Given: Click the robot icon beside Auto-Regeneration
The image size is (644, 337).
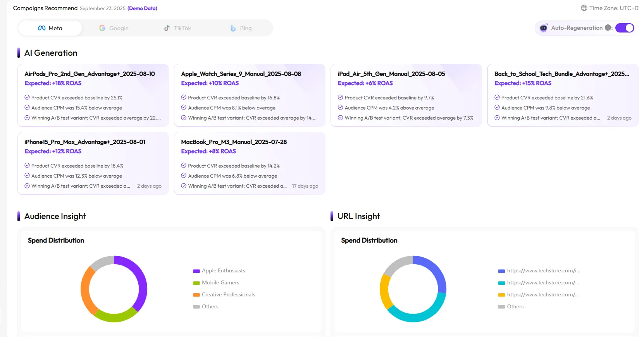Looking at the screenshot, I should pos(544,28).
